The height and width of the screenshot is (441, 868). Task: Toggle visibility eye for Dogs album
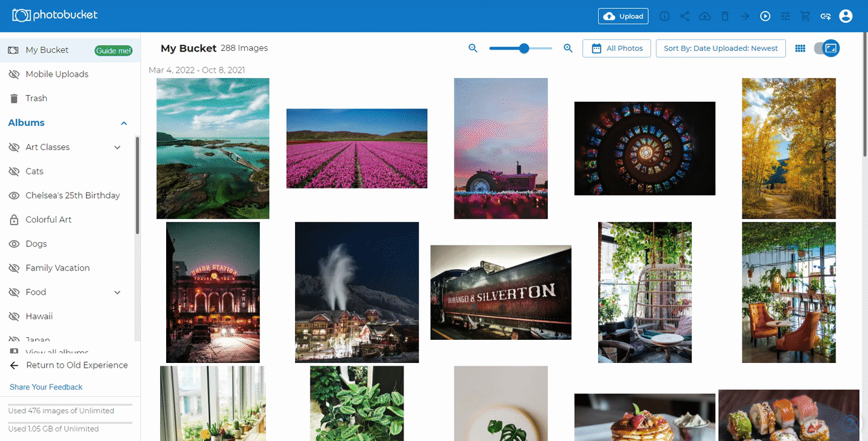(x=14, y=244)
